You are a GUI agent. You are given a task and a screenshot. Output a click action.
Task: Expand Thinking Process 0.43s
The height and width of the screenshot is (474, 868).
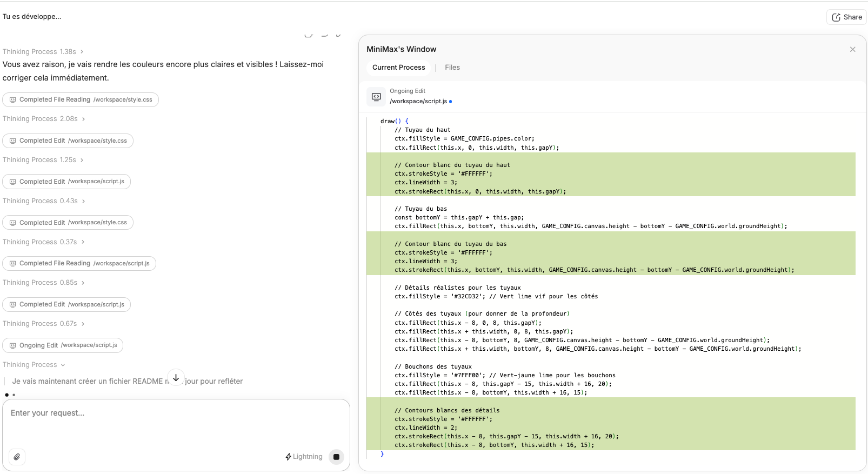coord(44,201)
